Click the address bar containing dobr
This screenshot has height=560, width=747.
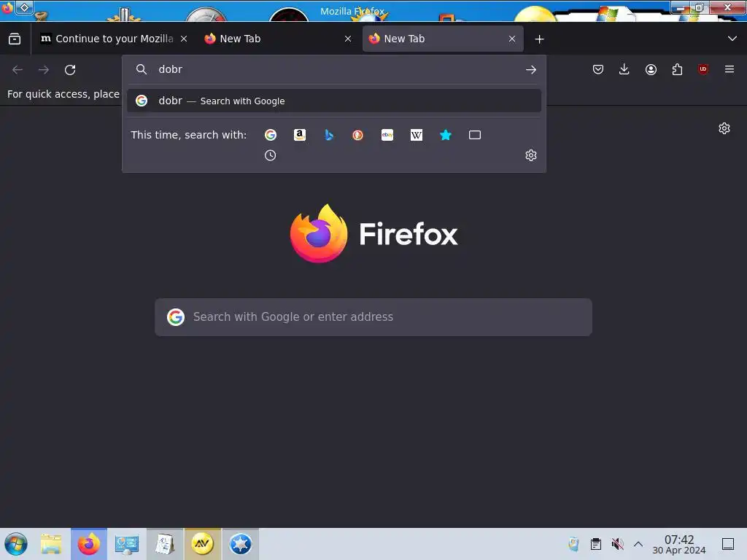pos(333,69)
